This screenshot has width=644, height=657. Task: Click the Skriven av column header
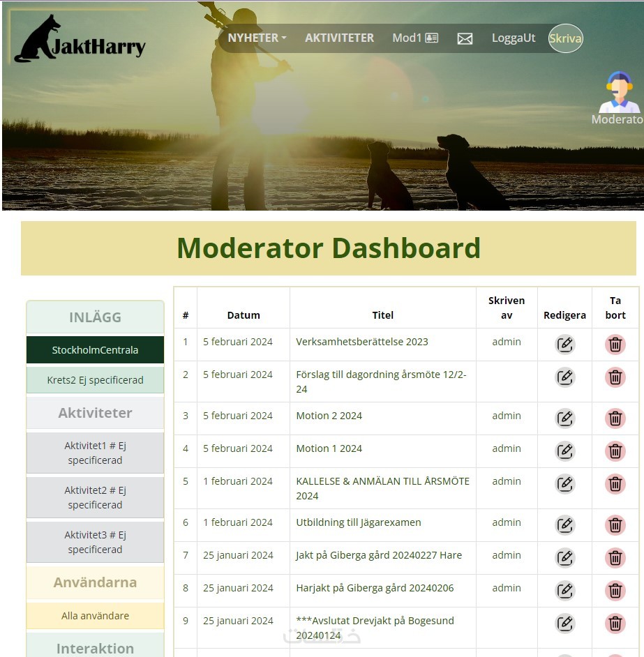pos(507,308)
